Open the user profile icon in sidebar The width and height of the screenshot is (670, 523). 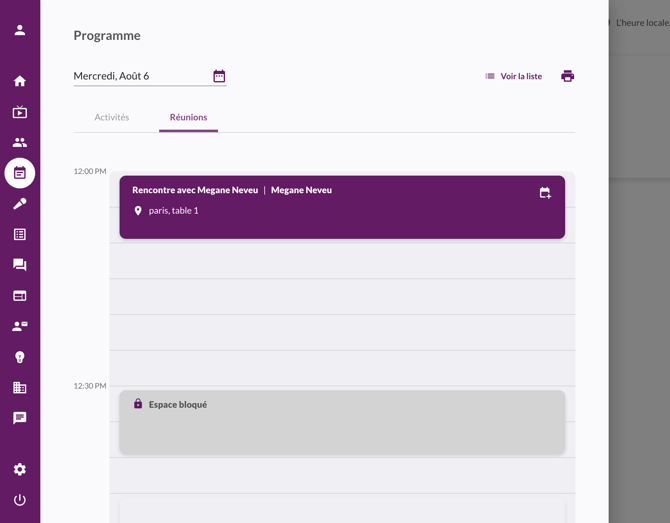20,30
